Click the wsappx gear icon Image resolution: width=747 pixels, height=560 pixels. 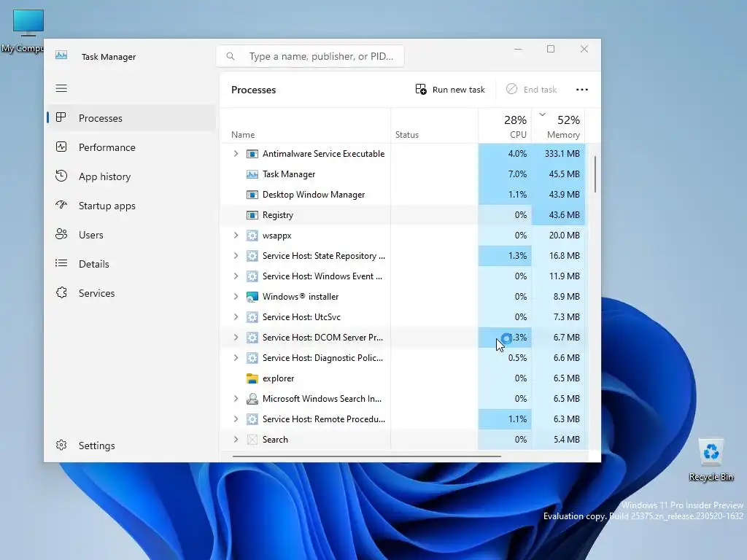coord(252,236)
